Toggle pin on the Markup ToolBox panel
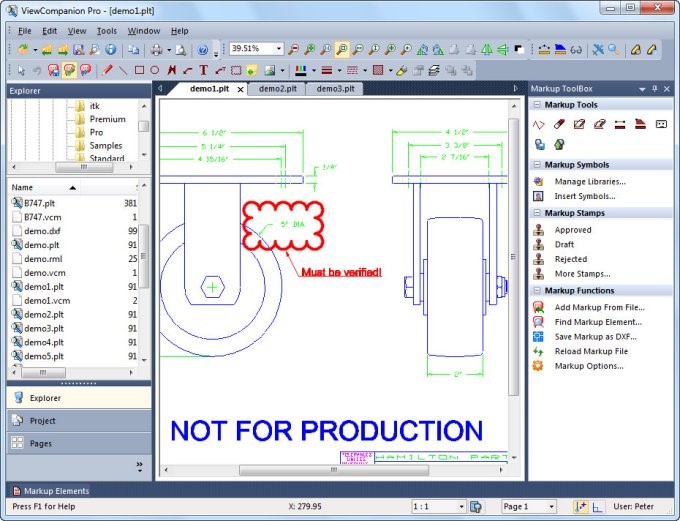Screen dimensions: 680x521 click(654, 89)
